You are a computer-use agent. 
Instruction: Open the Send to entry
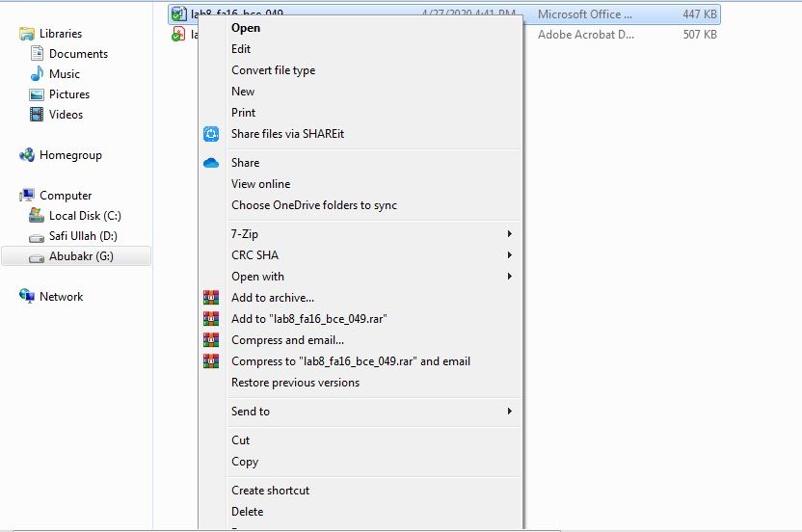click(250, 411)
